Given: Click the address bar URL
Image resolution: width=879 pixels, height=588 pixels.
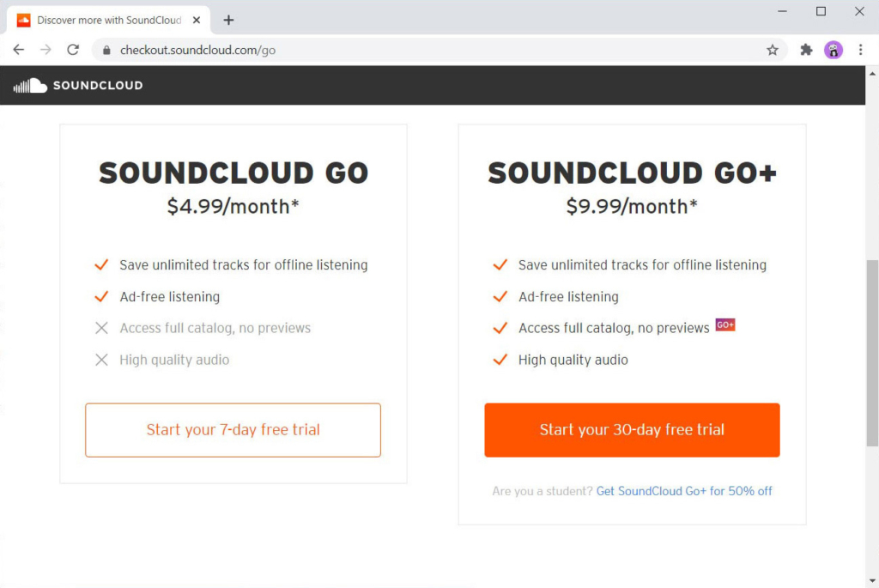Looking at the screenshot, I should click(x=197, y=50).
